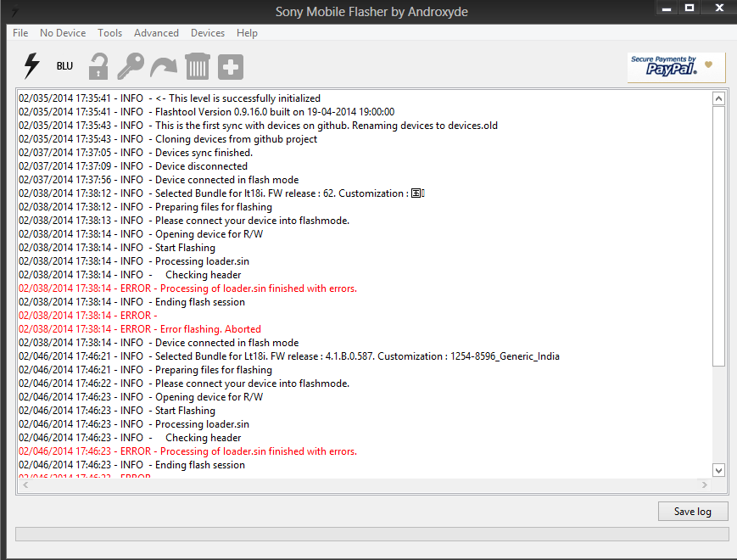Viewport: 737px width, 560px height.
Task: Click the horizontal scrollbar left arrow
Action: (x=25, y=484)
